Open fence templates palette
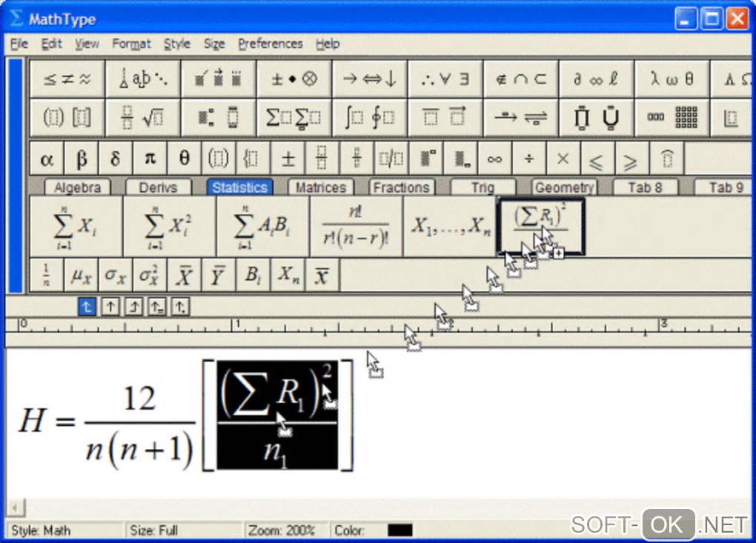The image size is (756, 543). point(67,117)
